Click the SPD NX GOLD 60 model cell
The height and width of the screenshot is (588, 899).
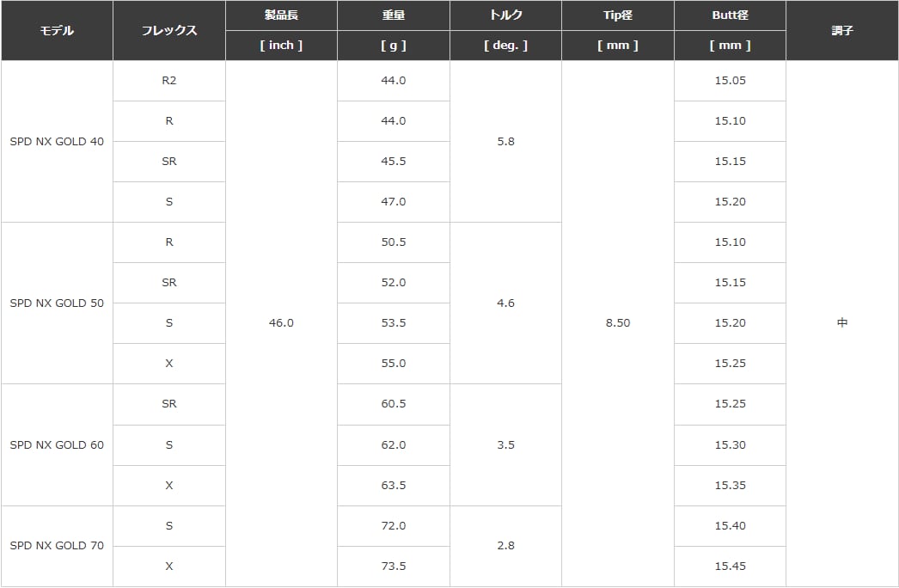[57, 445]
